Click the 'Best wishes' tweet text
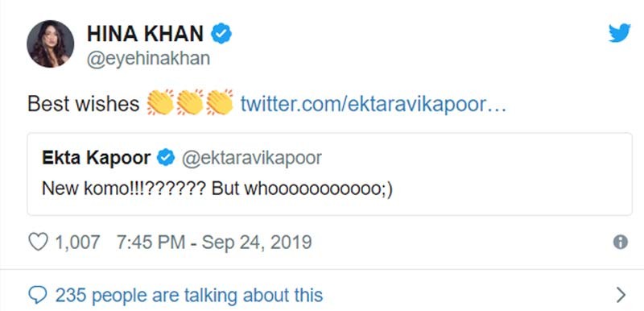644x311 pixels. pyautogui.click(x=84, y=104)
